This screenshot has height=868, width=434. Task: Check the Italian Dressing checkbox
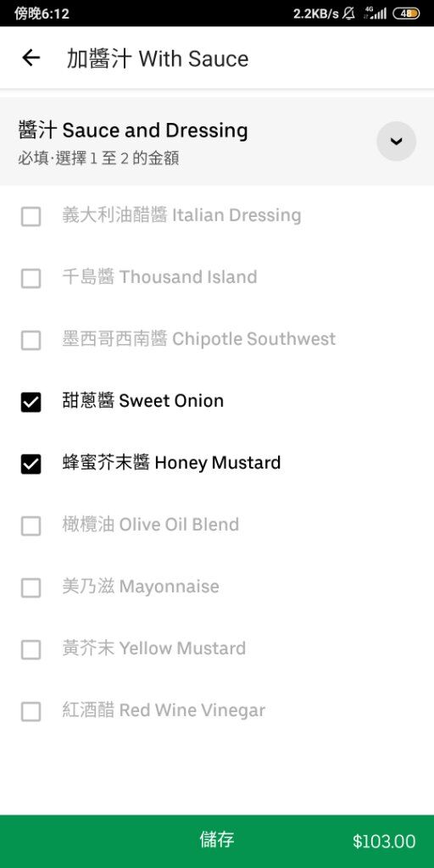coord(31,216)
